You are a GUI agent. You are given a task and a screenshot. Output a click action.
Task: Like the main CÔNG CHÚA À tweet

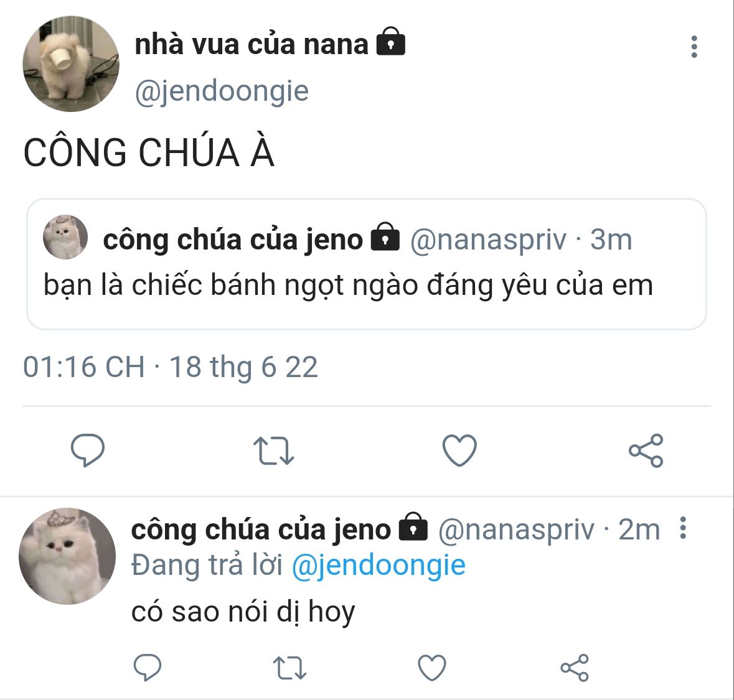(x=459, y=450)
